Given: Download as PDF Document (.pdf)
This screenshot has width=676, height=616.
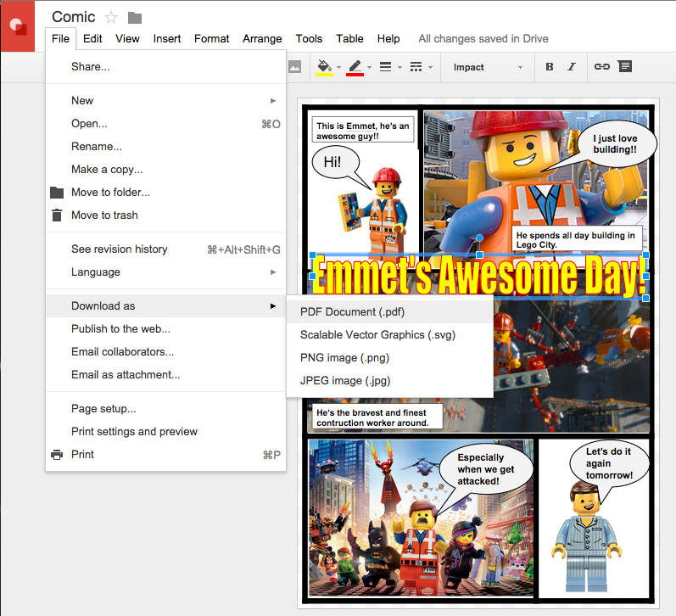Looking at the screenshot, I should (389, 312).
